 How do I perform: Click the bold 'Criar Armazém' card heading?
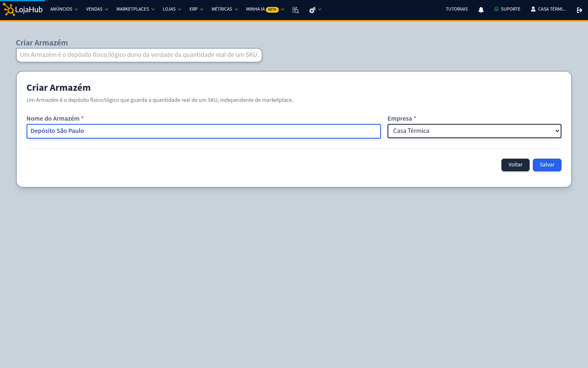(x=58, y=88)
